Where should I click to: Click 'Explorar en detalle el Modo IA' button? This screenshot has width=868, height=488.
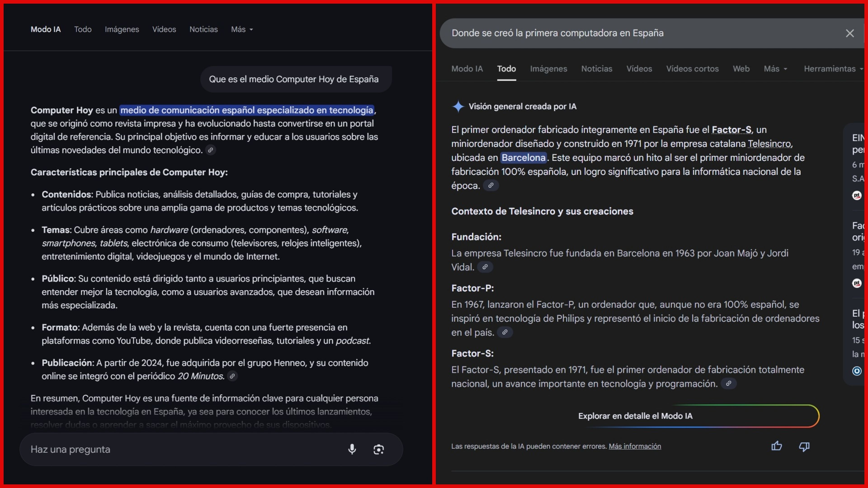pyautogui.click(x=635, y=416)
